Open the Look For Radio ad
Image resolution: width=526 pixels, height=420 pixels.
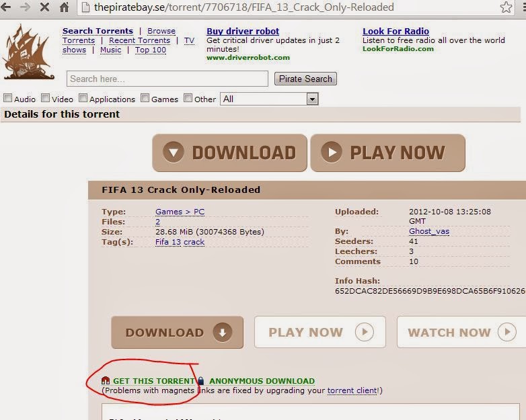396,31
